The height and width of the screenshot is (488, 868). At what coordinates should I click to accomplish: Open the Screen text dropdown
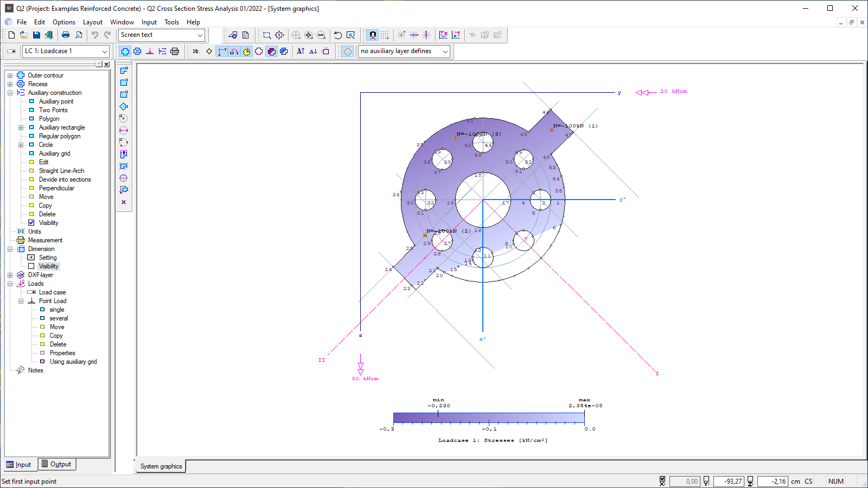200,35
